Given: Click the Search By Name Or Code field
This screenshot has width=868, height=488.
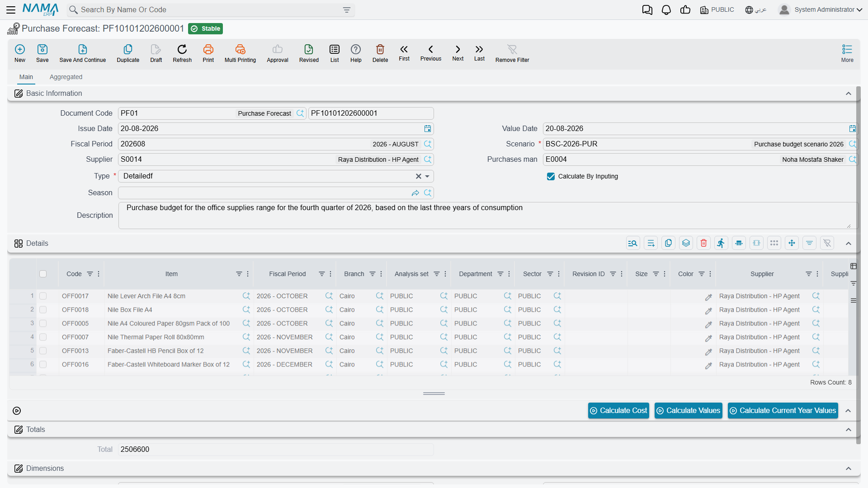Looking at the screenshot, I should tap(210, 10).
